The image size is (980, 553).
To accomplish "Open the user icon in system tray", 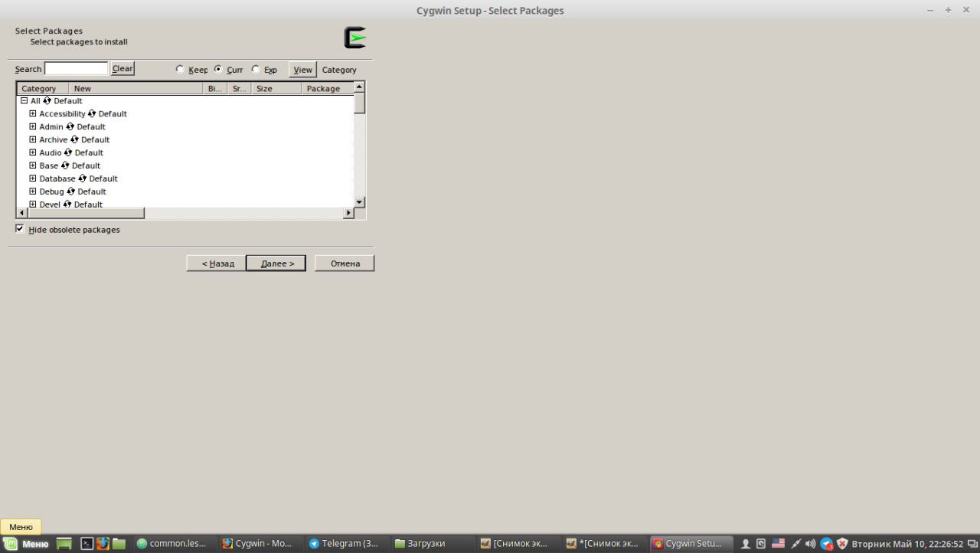I will [745, 544].
